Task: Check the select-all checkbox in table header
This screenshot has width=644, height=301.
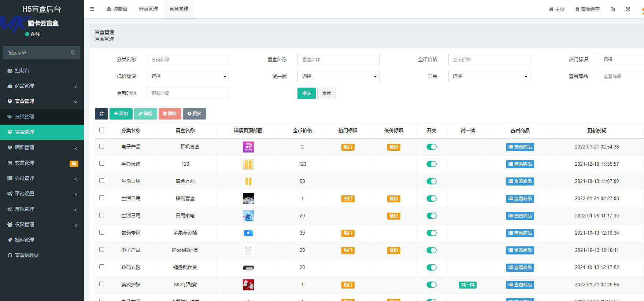Action: 102,130
